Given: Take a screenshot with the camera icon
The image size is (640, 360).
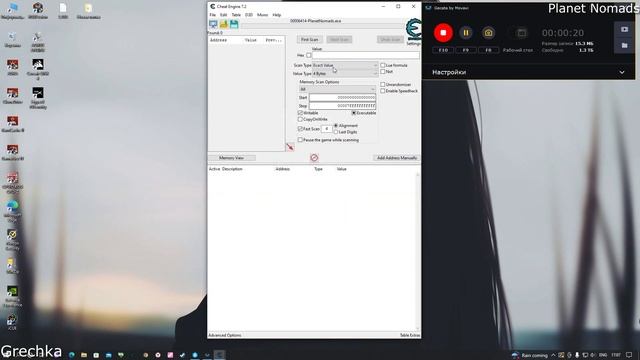Looking at the screenshot, I should point(488,33).
